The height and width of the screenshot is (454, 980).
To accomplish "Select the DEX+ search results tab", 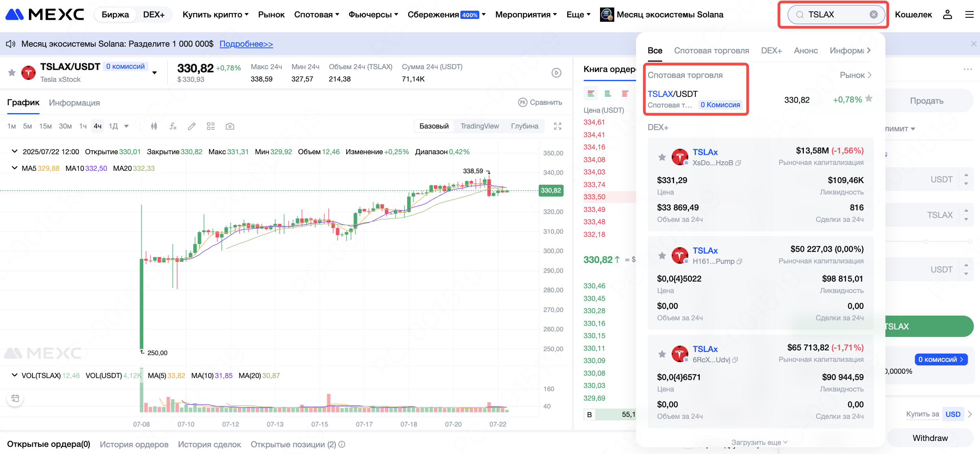I will [771, 51].
